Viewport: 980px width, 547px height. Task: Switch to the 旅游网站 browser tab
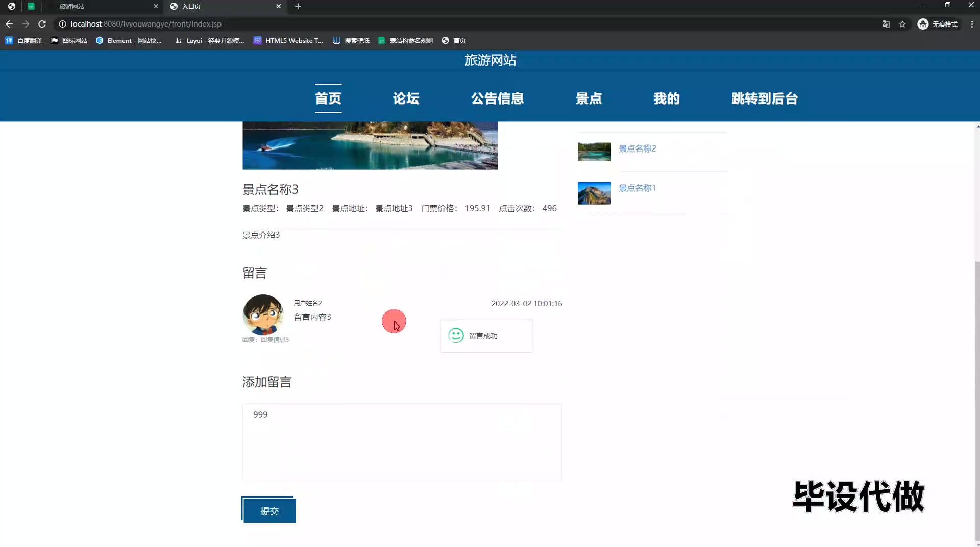pyautogui.click(x=102, y=6)
